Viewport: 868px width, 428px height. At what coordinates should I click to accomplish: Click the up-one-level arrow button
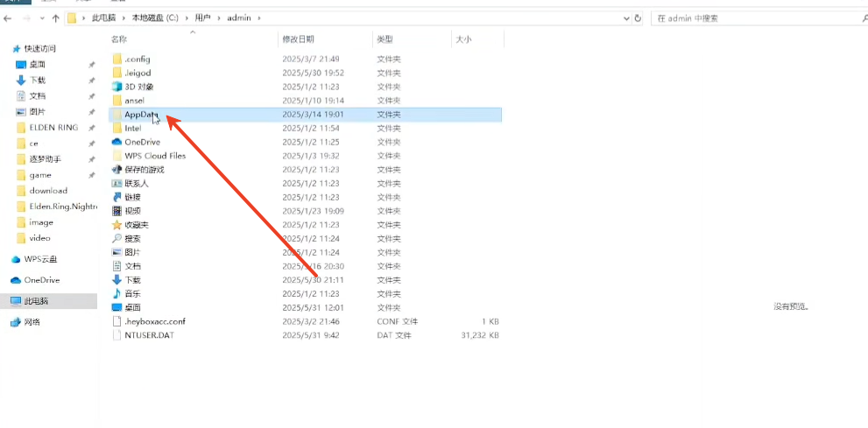tap(57, 18)
